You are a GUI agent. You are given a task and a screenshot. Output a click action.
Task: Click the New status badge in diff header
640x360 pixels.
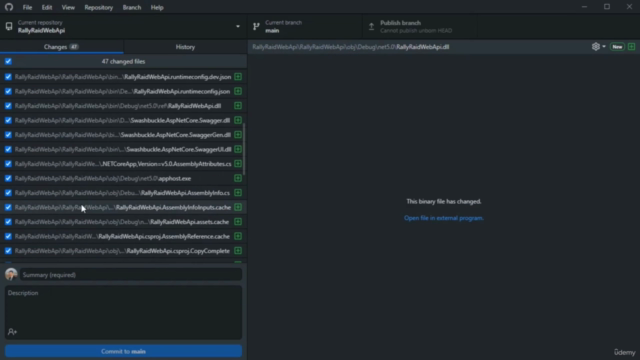pos(617,47)
